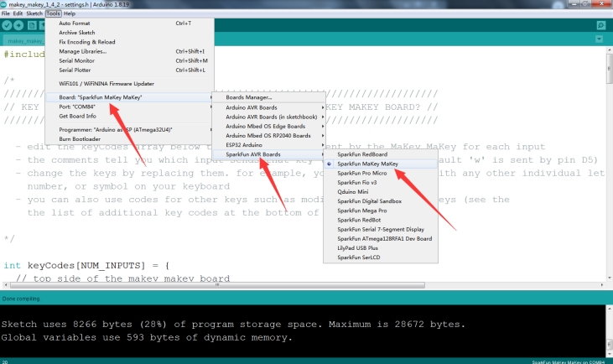Select Archive Sketch
Image resolution: width=613 pixels, height=364 pixels.
pyautogui.click(x=130, y=33)
